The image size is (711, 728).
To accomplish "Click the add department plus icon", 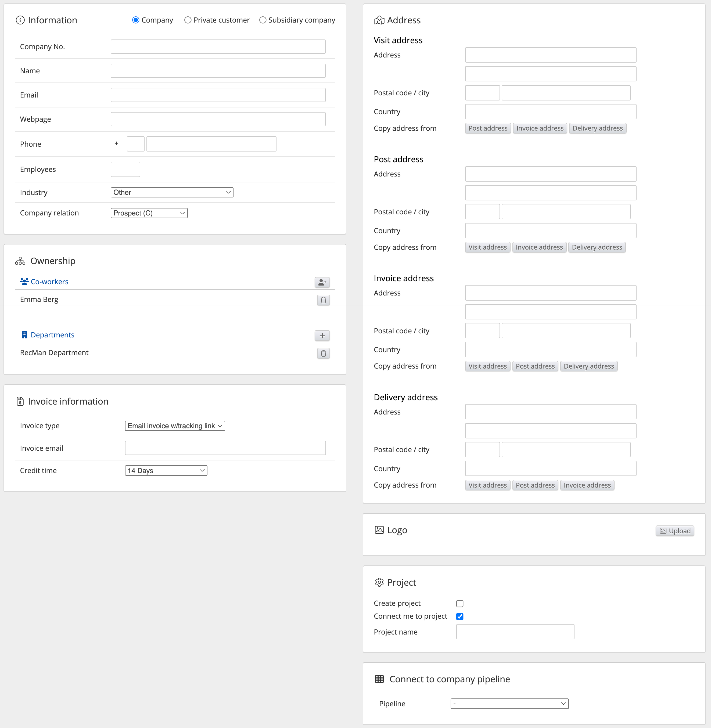I will (x=322, y=336).
